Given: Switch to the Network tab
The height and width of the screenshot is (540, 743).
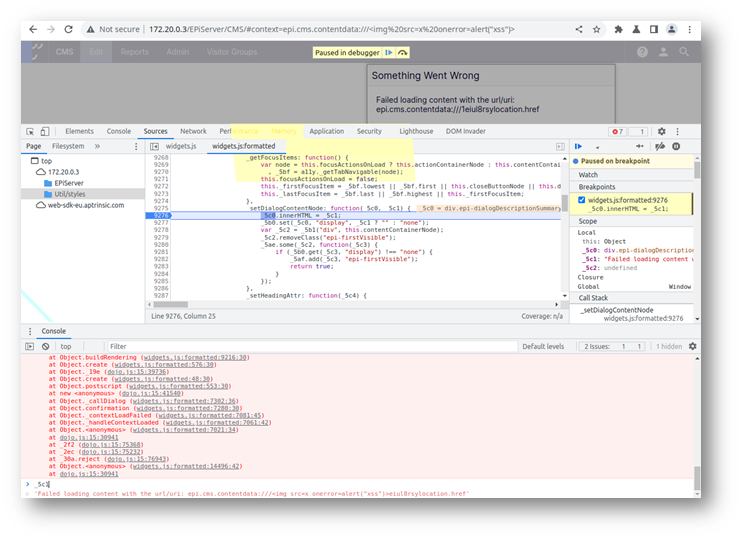Looking at the screenshot, I should click(x=193, y=131).
